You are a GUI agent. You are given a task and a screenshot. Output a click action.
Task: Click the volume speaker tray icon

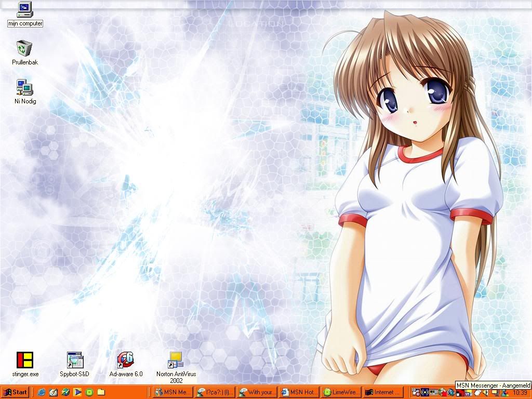[x=486, y=393]
